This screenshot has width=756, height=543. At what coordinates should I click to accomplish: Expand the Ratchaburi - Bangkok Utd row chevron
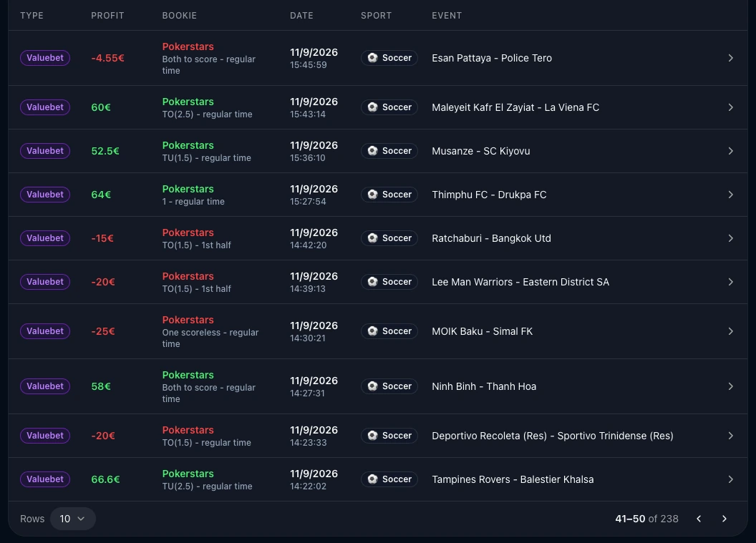point(730,238)
